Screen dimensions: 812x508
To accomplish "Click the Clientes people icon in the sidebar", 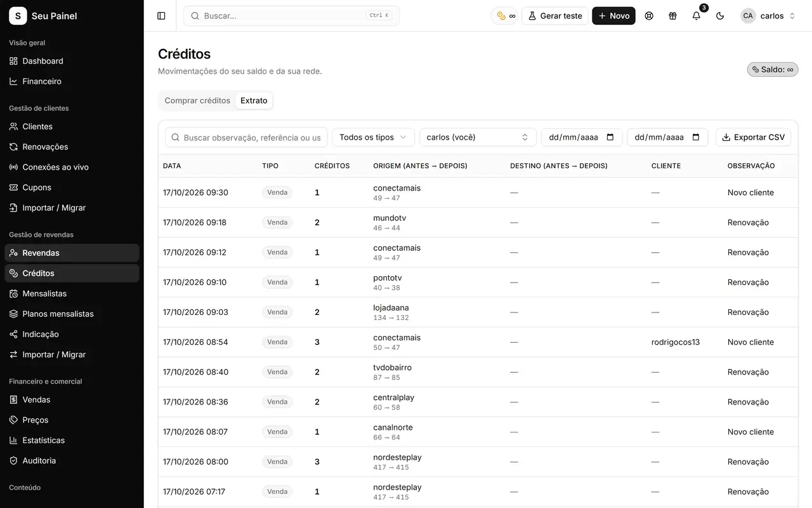I will click(x=13, y=126).
